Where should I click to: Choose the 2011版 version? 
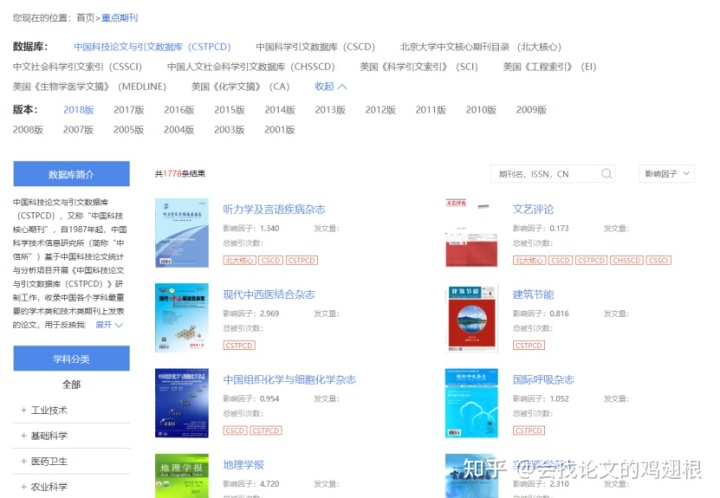click(431, 110)
